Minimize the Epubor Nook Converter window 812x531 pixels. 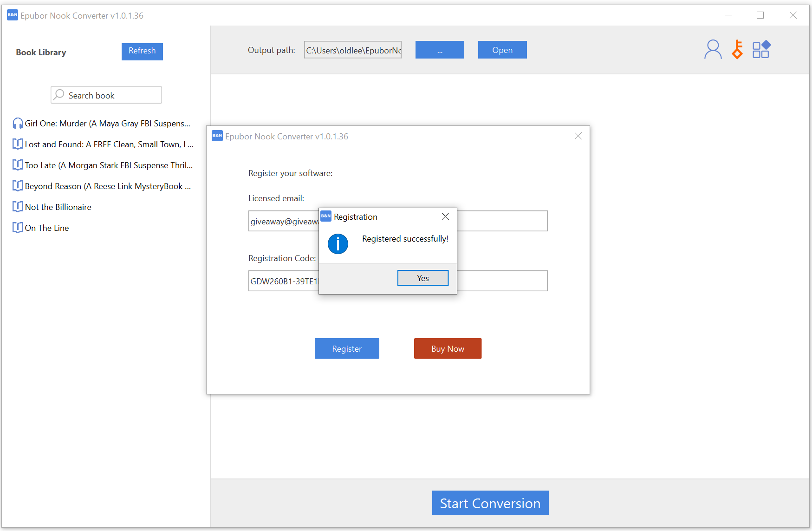(x=728, y=15)
